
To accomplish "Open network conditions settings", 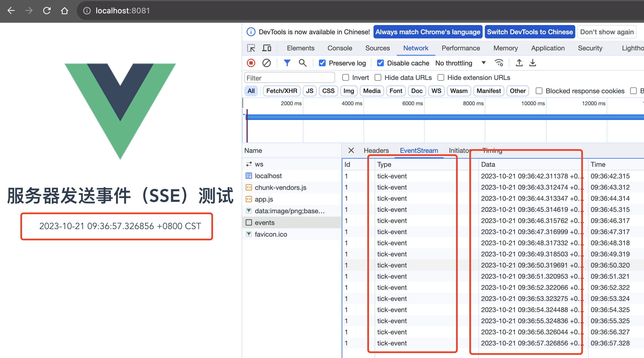I will click(x=499, y=63).
